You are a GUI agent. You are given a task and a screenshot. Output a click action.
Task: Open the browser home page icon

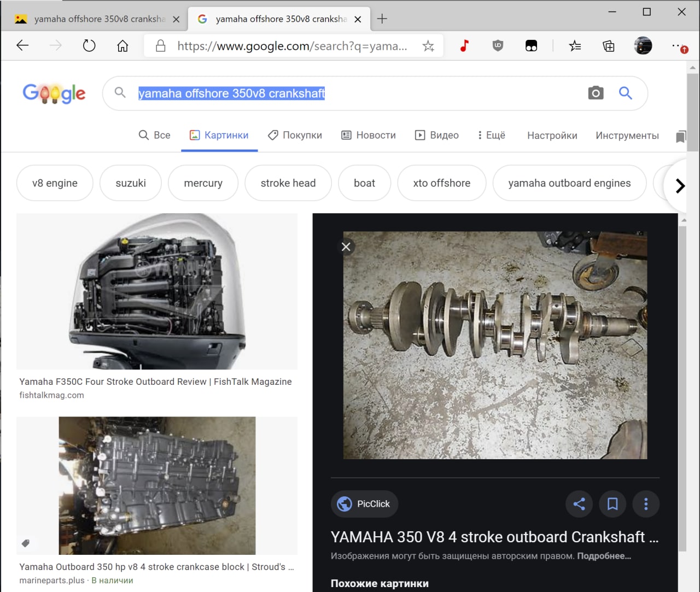(122, 46)
